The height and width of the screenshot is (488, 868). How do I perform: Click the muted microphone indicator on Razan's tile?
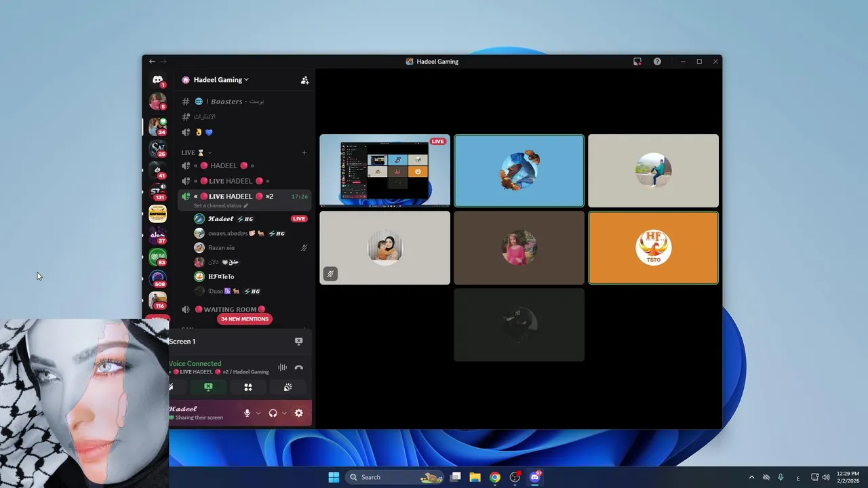(330, 274)
